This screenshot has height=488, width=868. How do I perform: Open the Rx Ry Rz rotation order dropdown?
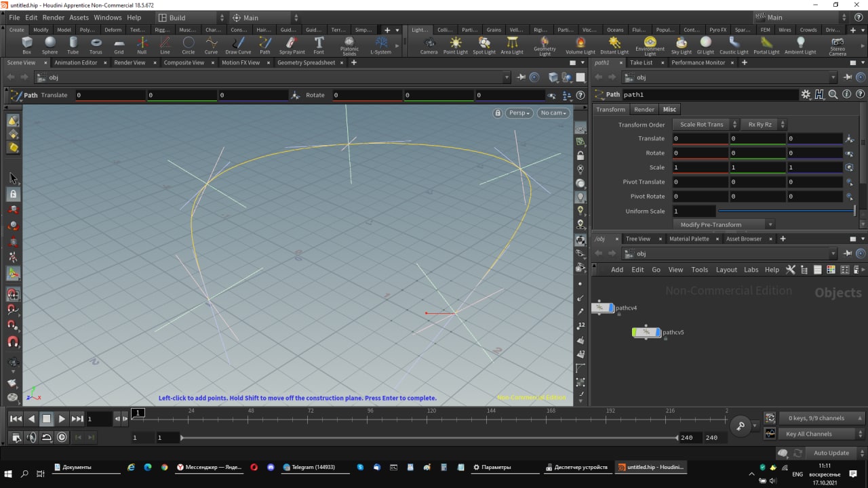point(763,125)
